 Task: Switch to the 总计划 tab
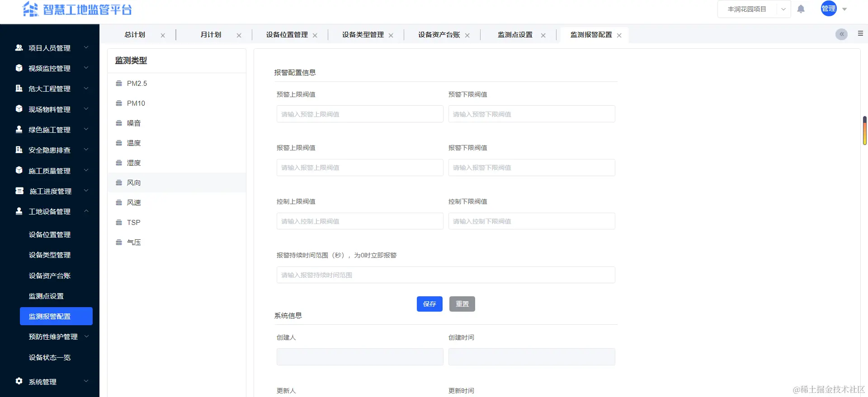point(135,35)
